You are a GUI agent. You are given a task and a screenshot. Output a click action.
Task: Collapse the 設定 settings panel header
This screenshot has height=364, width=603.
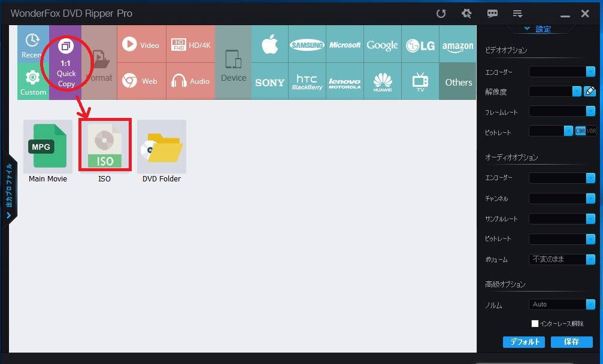pyautogui.click(x=538, y=29)
